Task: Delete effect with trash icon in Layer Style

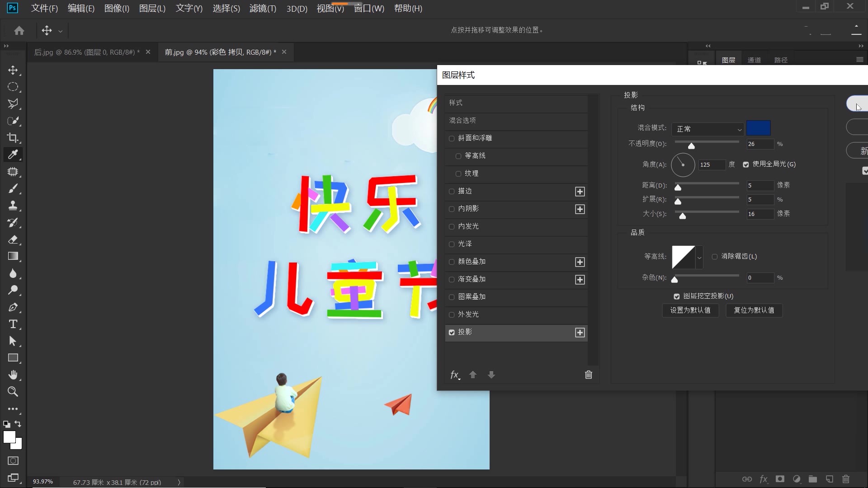Action: [x=589, y=375]
